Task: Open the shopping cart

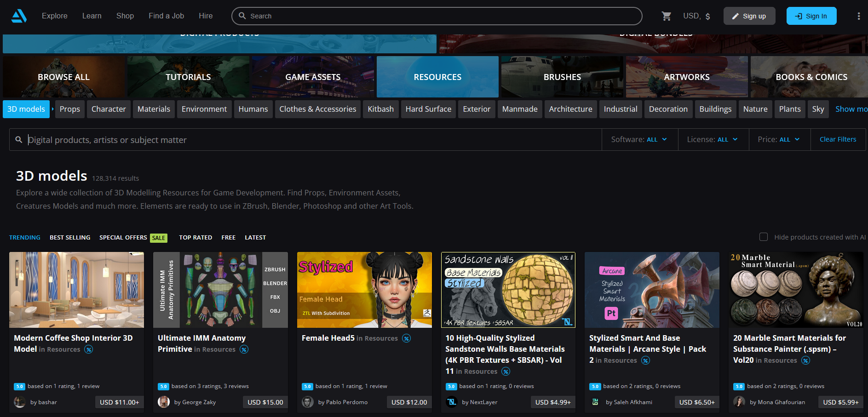Action: tap(666, 16)
